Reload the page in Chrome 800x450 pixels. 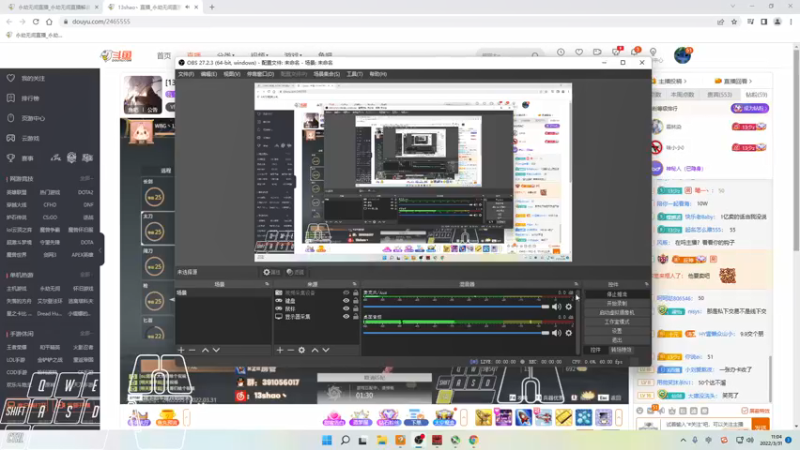(x=36, y=21)
